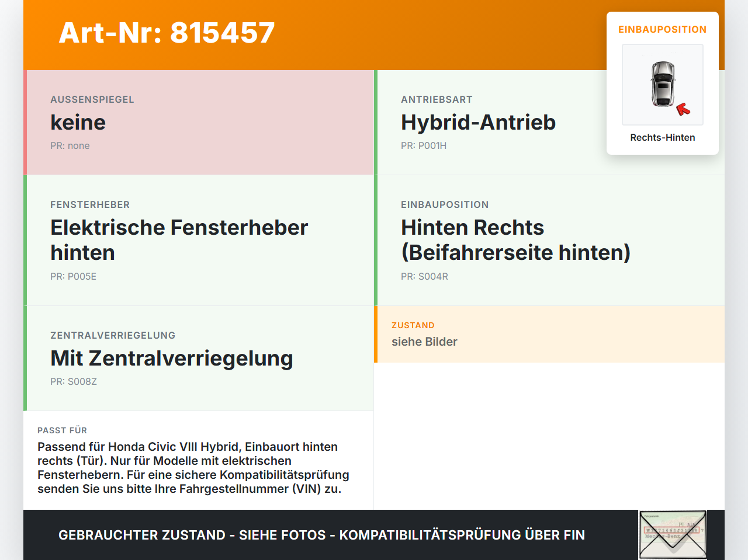Click the envelope image in footer
Viewport: 748px width, 560px height.
(673, 535)
